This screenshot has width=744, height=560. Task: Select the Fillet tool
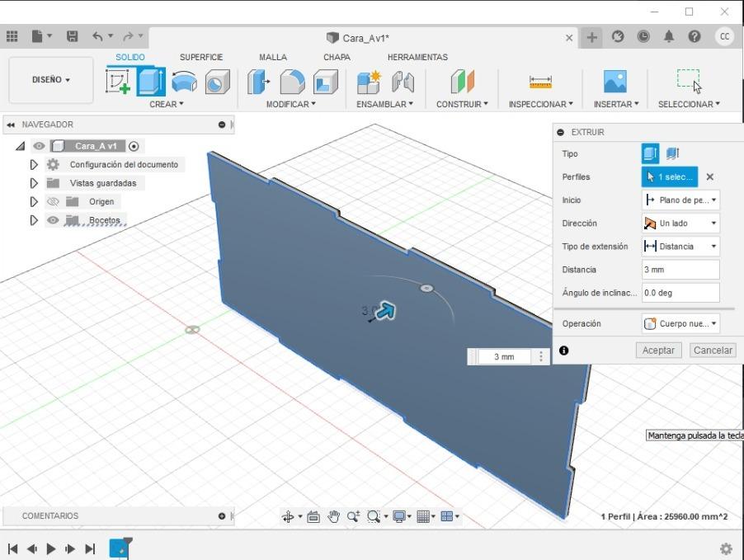292,82
